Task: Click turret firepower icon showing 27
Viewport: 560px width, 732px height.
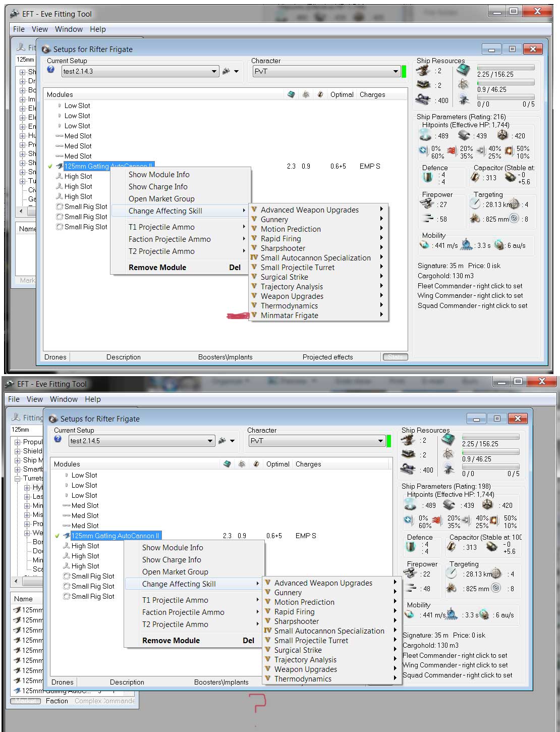Action: [428, 204]
